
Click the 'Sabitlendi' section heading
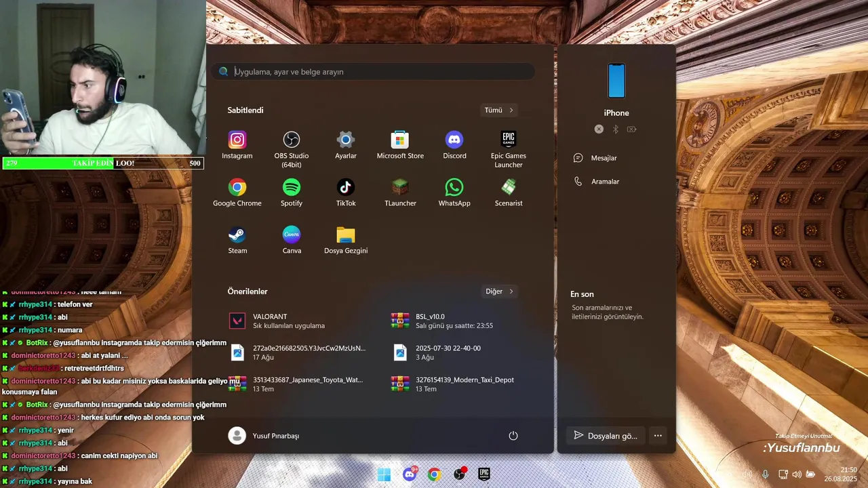point(245,110)
